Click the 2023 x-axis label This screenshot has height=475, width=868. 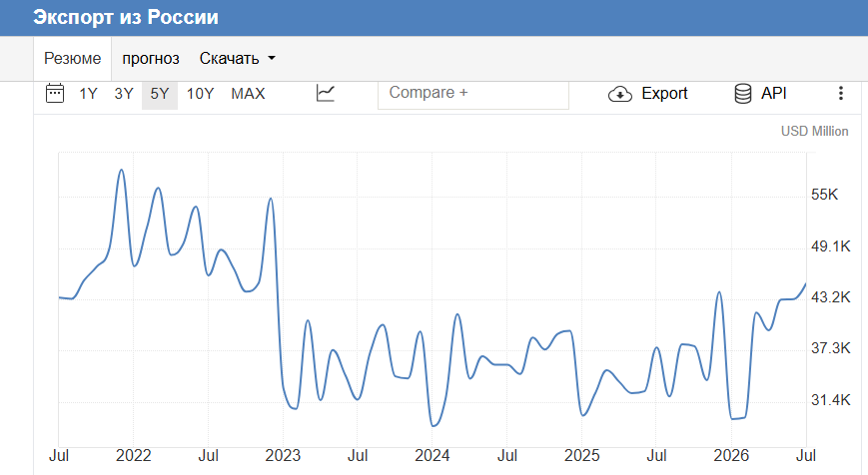[283, 456]
